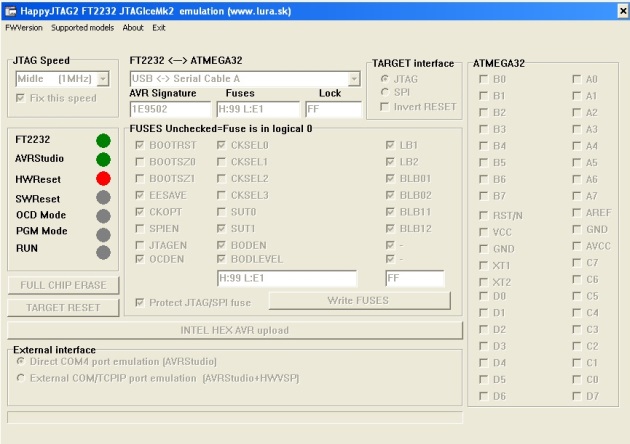Image resolution: width=630 pixels, height=444 pixels.
Task: Toggle the OCDEN fuse checkbox
Action: pyautogui.click(x=139, y=259)
